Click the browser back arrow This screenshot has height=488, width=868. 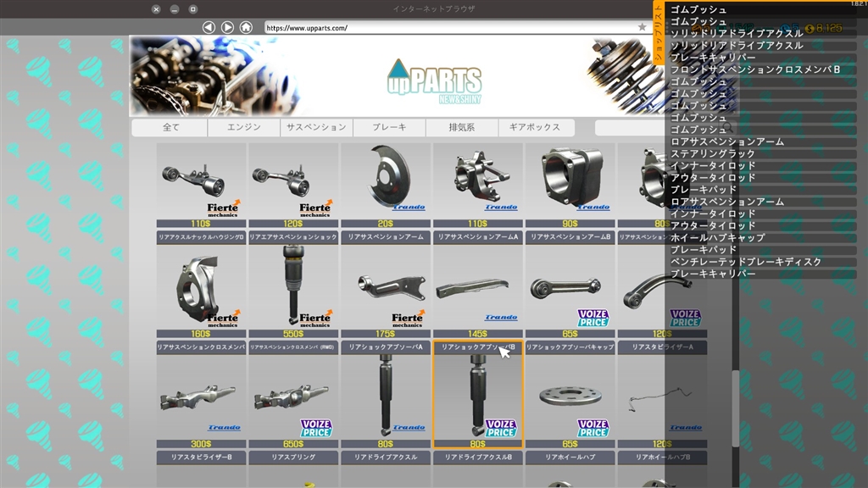point(209,27)
